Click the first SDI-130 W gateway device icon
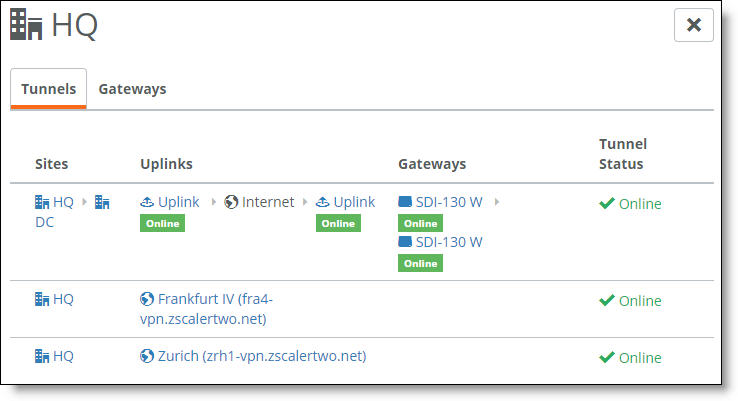The height and width of the screenshot is (401, 738). click(405, 202)
